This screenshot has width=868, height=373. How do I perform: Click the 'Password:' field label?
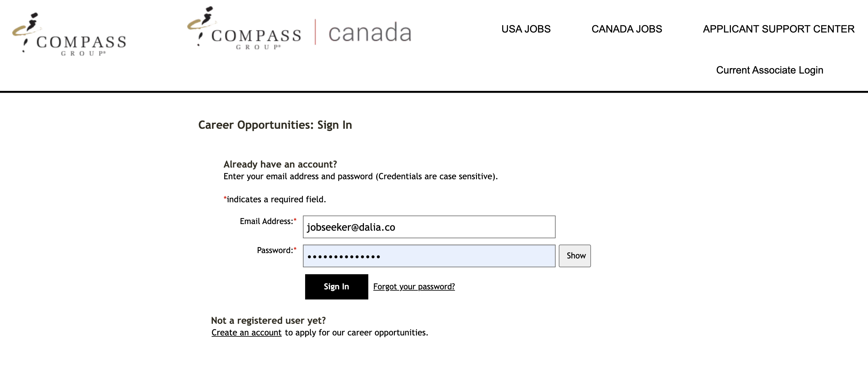point(274,250)
